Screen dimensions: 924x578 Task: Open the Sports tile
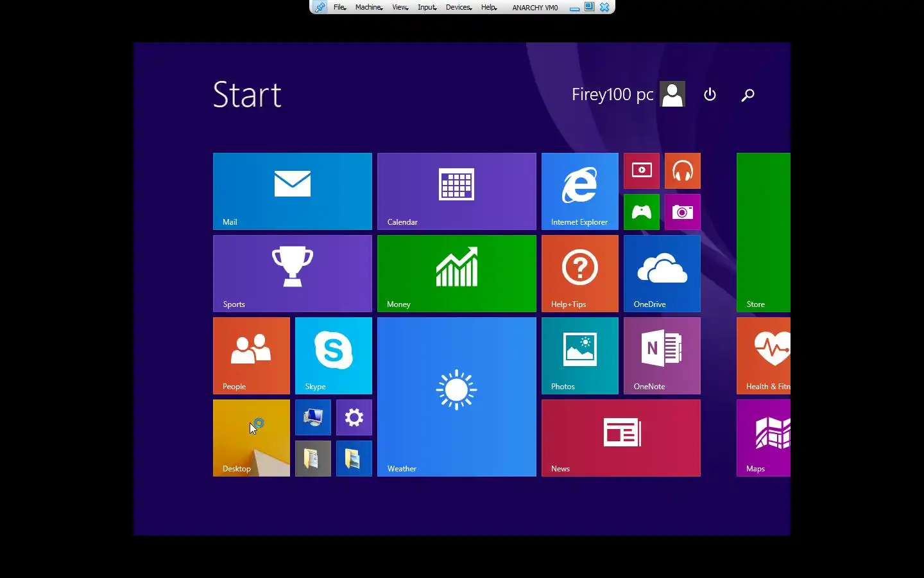[x=293, y=274]
